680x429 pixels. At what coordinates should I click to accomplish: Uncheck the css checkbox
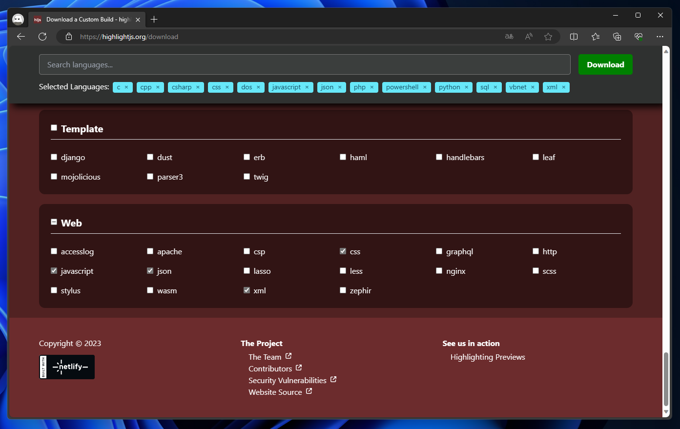[x=343, y=251]
